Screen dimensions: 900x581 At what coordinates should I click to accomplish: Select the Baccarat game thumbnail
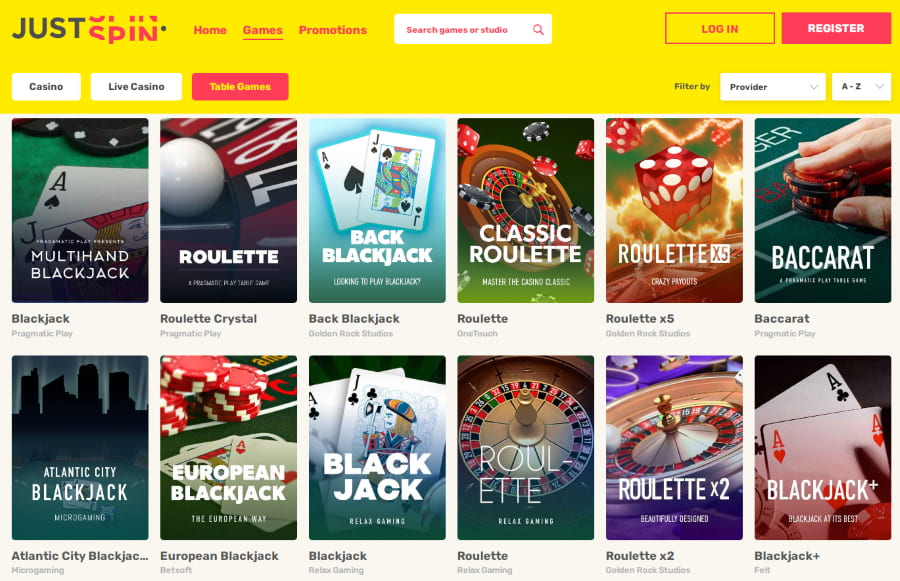(x=823, y=210)
